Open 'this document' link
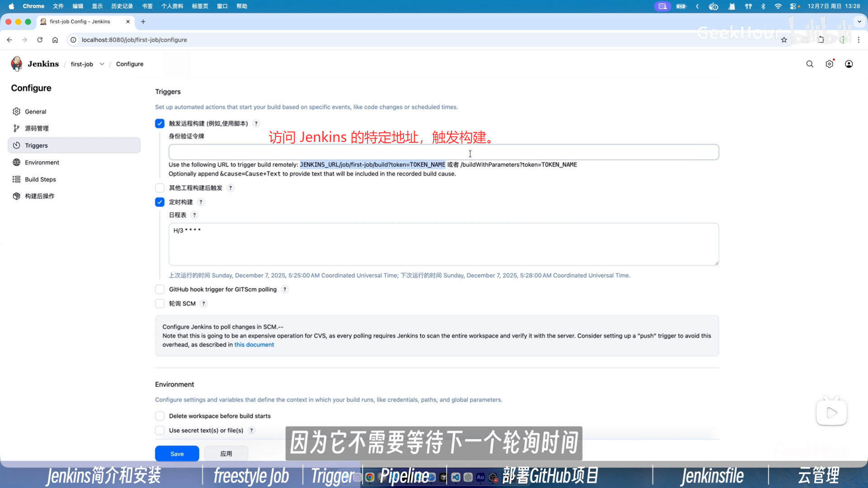Screen dimensions: 868x488 pos(254,345)
